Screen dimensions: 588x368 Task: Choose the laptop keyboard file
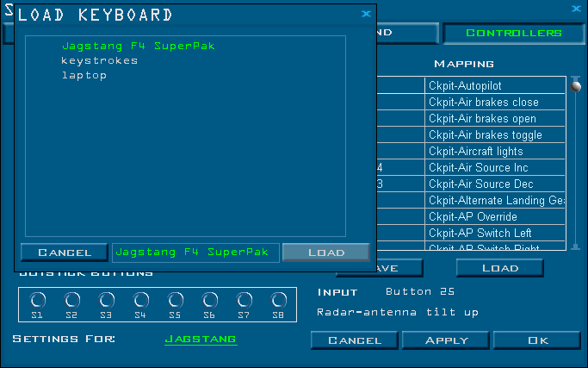pos(84,75)
